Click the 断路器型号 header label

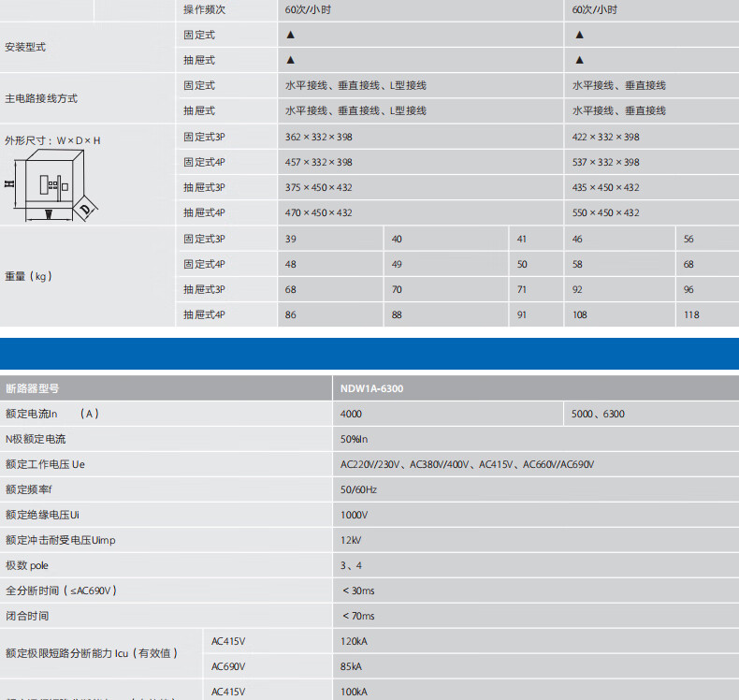(x=32, y=388)
